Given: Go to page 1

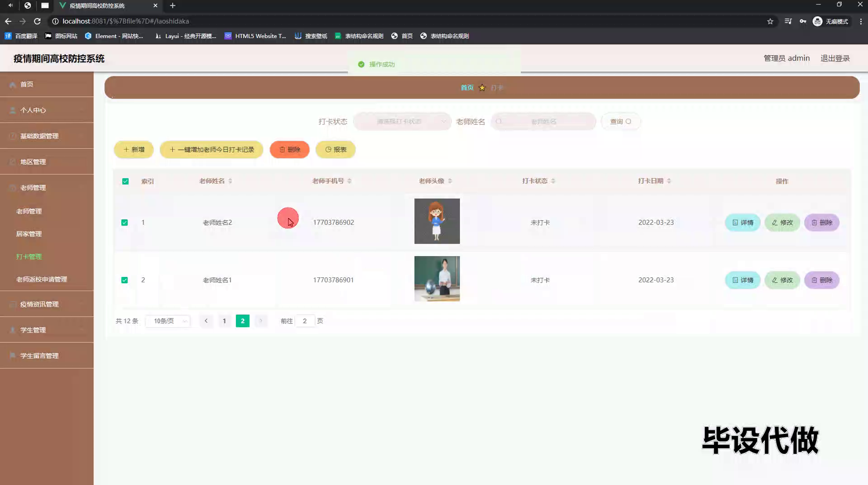Looking at the screenshot, I should coord(224,321).
